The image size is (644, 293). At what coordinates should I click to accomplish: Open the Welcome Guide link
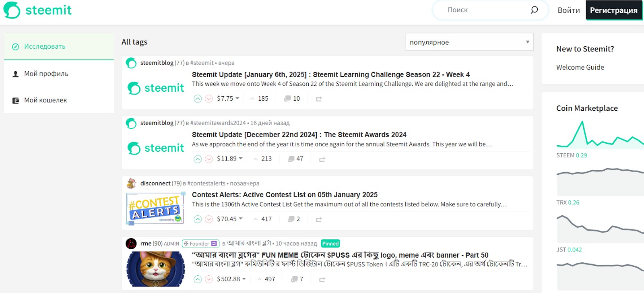pyautogui.click(x=580, y=68)
